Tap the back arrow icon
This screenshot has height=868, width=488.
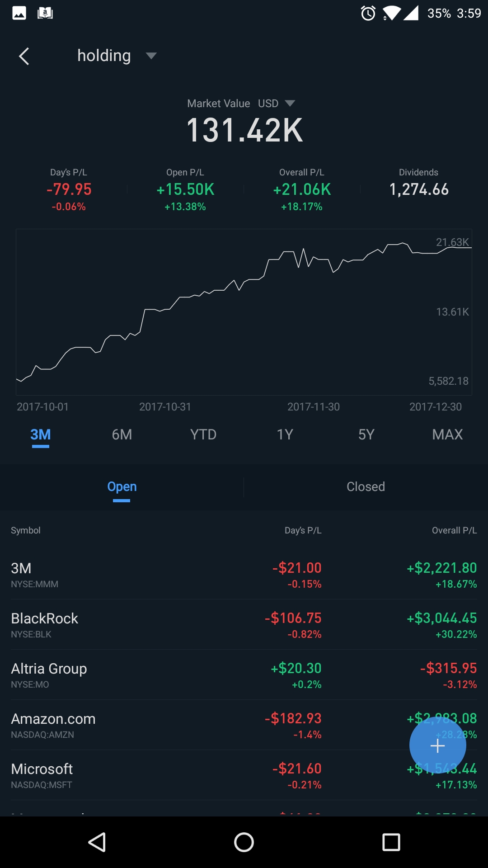point(24,57)
